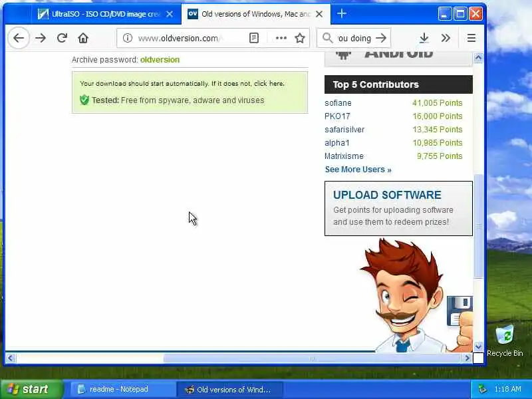Click the vertical scrollbar down arrow
Image resolution: width=532 pixels, height=399 pixels.
pyautogui.click(x=478, y=346)
